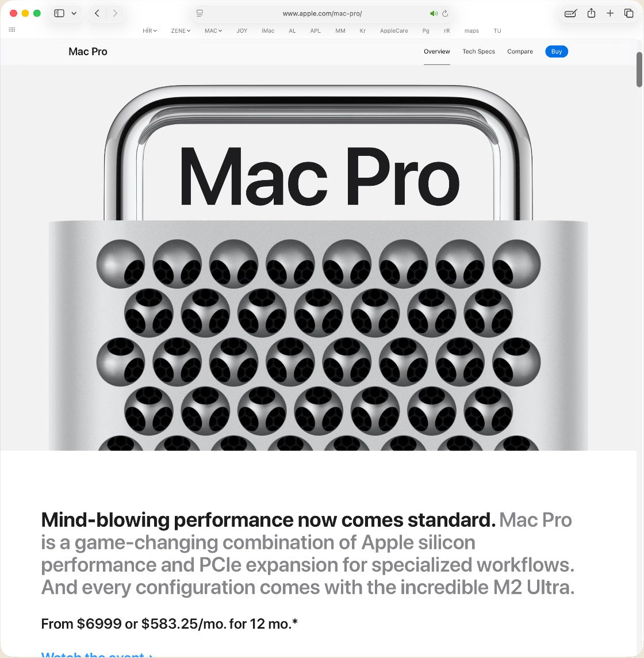Expand the MAC bookmarks folder
The width and height of the screenshot is (644, 658).
click(213, 30)
